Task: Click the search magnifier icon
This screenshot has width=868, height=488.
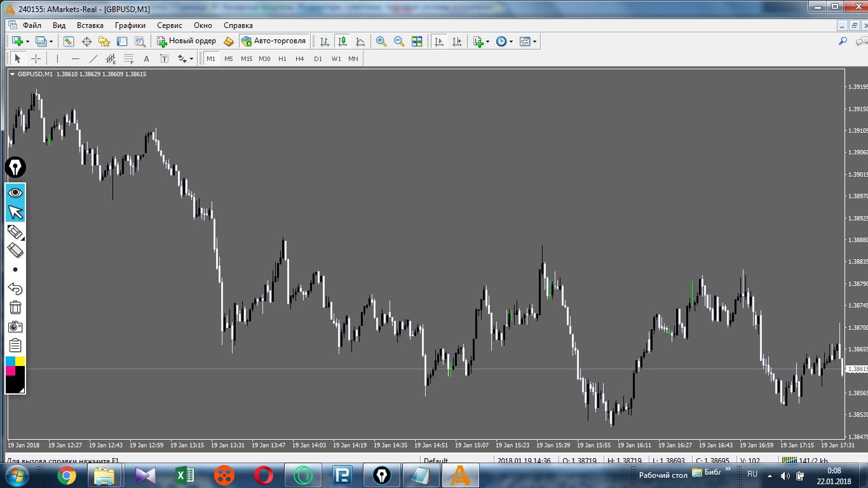Action: tap(843, 41)
